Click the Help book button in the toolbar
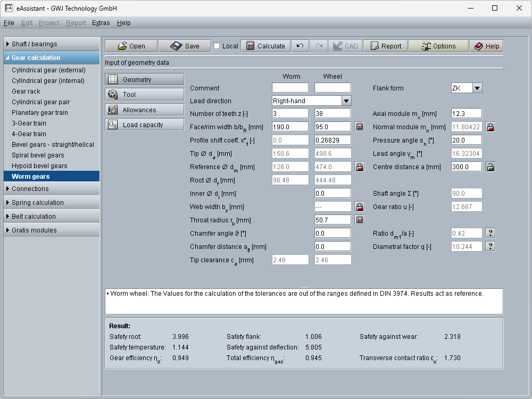 point(486,46)
